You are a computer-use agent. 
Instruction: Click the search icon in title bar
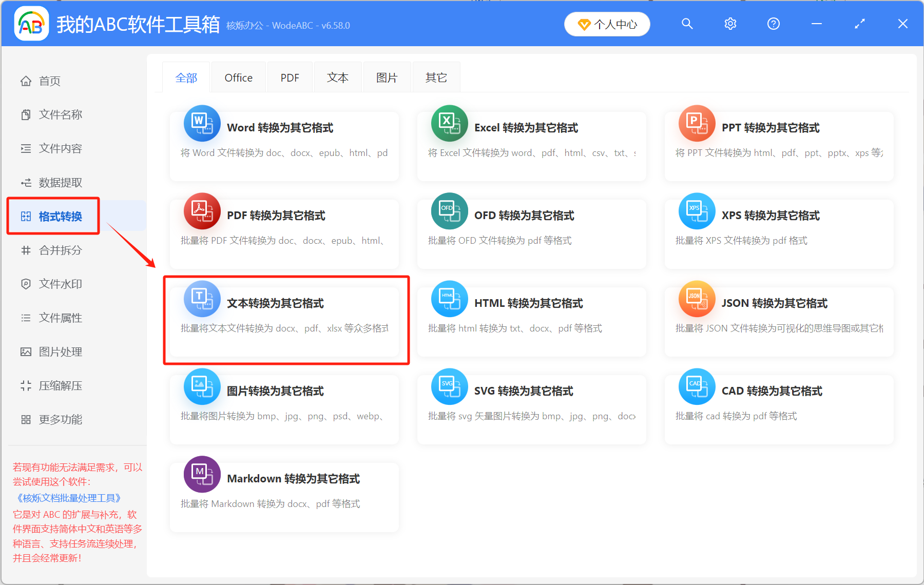(x=687, y=24)
